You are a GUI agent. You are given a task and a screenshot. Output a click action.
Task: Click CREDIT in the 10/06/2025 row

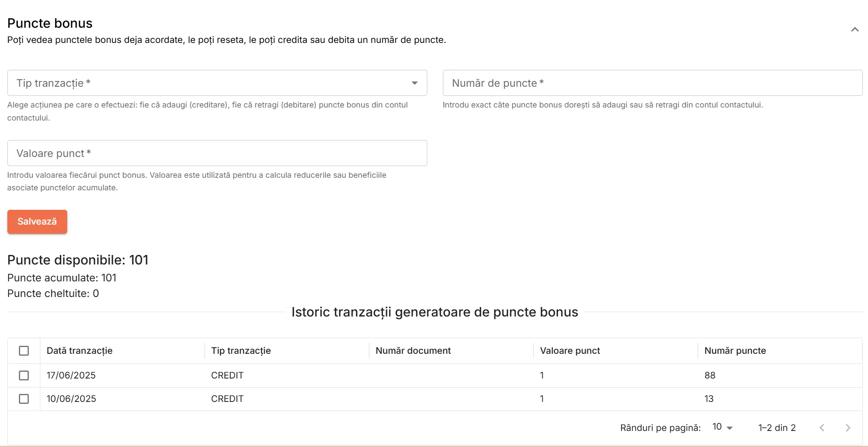coord(227,399)
